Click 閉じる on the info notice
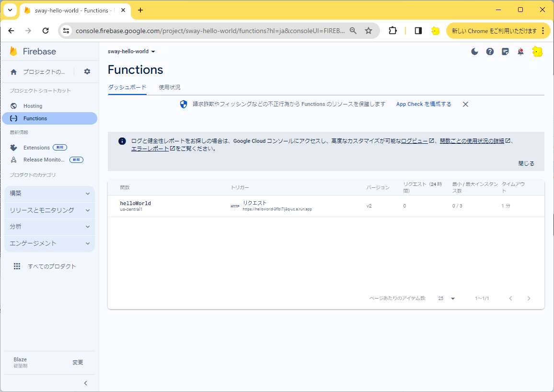Viewport: 554px width, 392px height. pos(526,163)
